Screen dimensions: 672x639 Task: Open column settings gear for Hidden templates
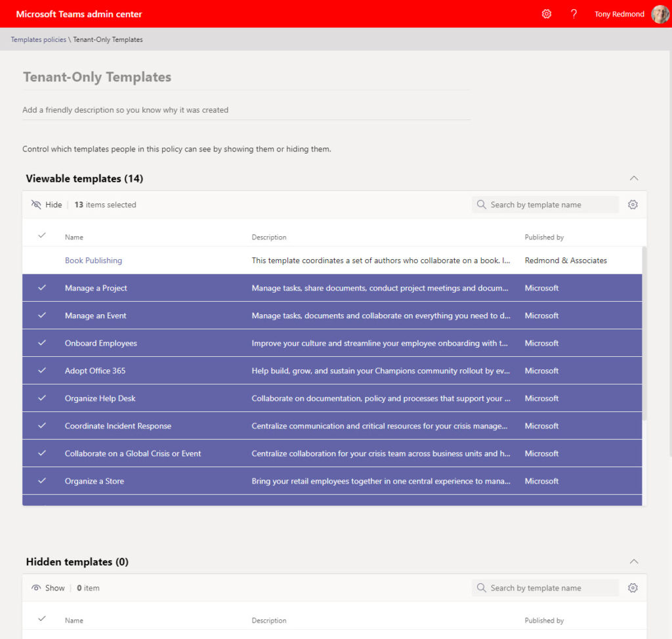coord(633,588)
